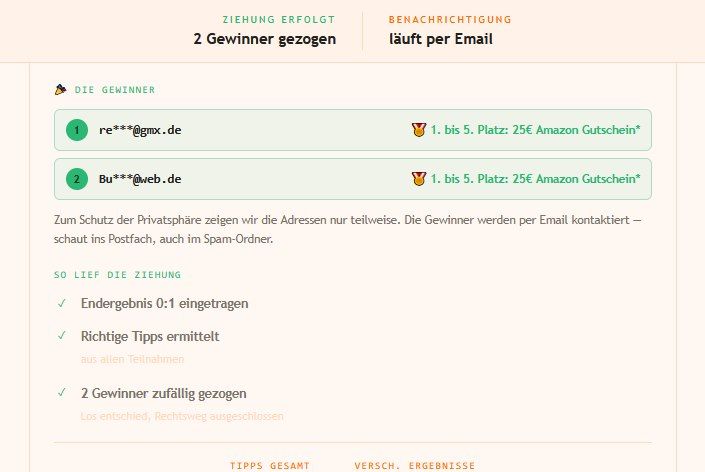Click the Ziehung erfolgt label
Viewport: 705px width, 472px height.
[x=279, y=20]
